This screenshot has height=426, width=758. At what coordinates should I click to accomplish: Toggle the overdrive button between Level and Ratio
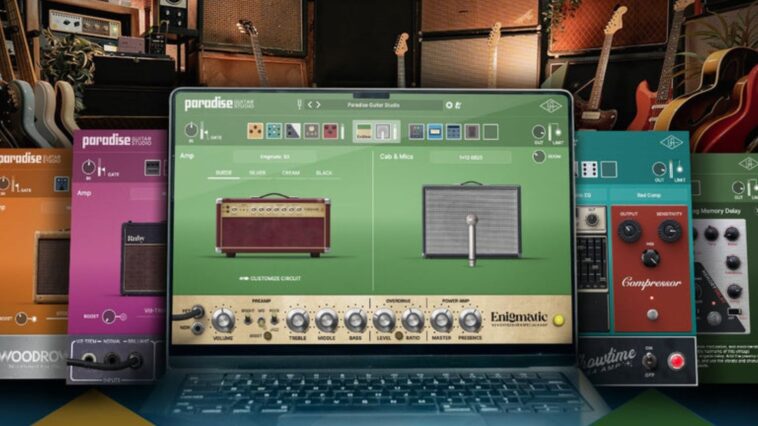point(398,335)
